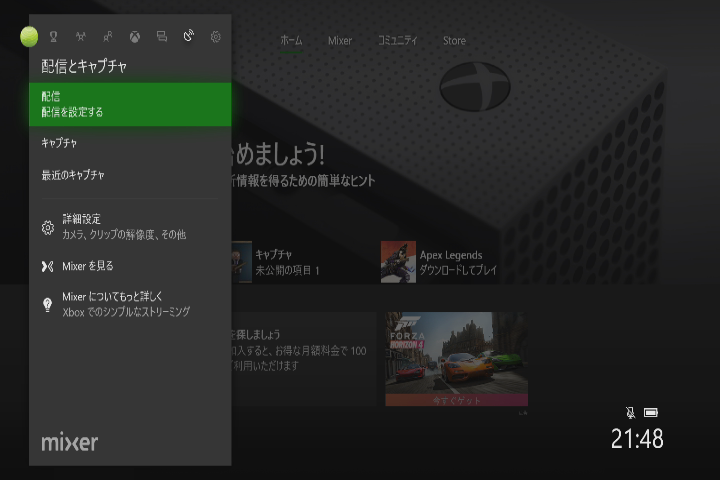Click the large Xbox logo on console image
Image resolution: width=720 pixels, height=480 pixels.
(475, 86)
